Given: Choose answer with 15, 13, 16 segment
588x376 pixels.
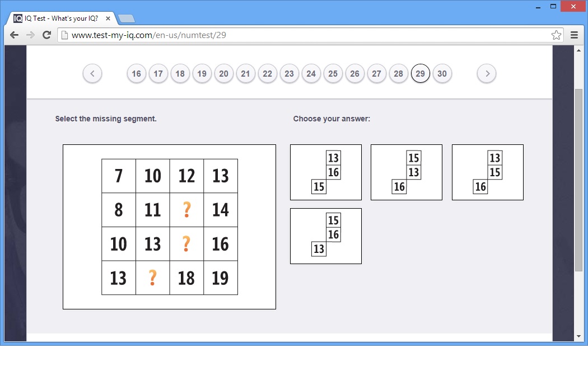Looking at the screenshot, I should (407, 172).
